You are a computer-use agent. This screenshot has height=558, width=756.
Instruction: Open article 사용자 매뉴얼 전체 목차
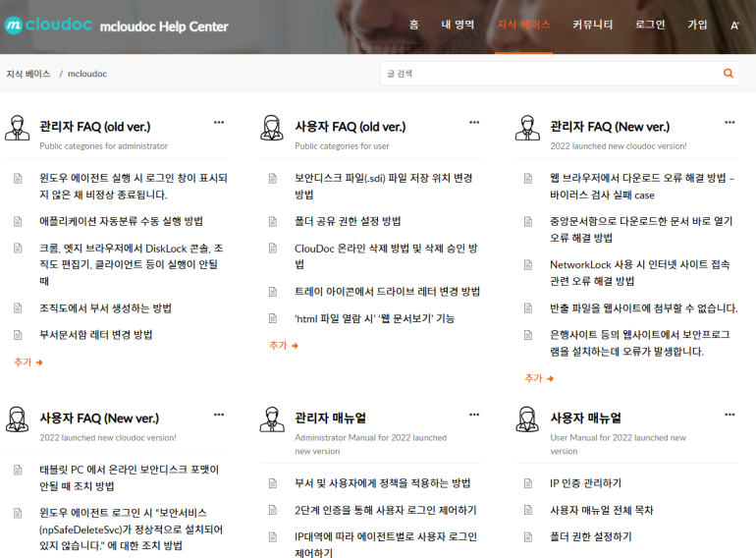[601, 510]
